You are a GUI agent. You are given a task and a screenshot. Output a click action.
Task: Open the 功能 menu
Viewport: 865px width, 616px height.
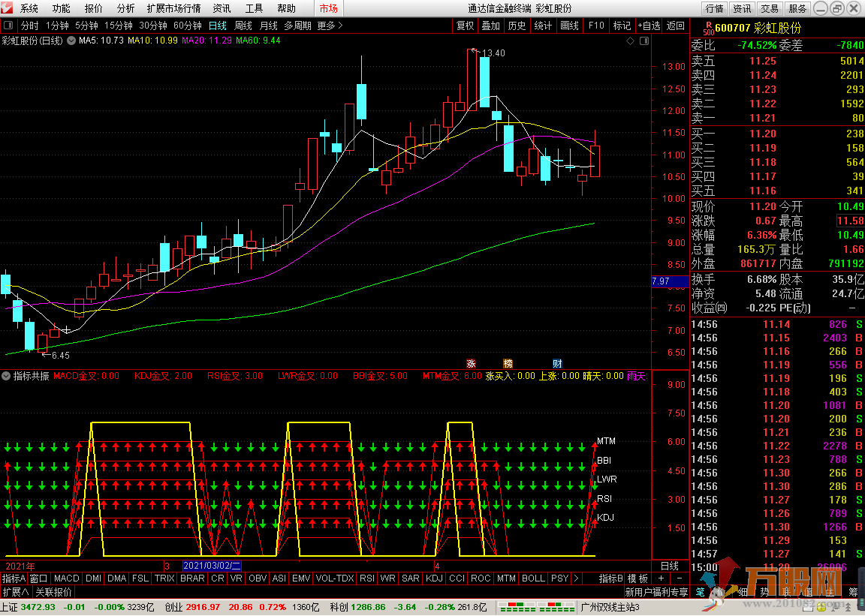coord(62,8)
